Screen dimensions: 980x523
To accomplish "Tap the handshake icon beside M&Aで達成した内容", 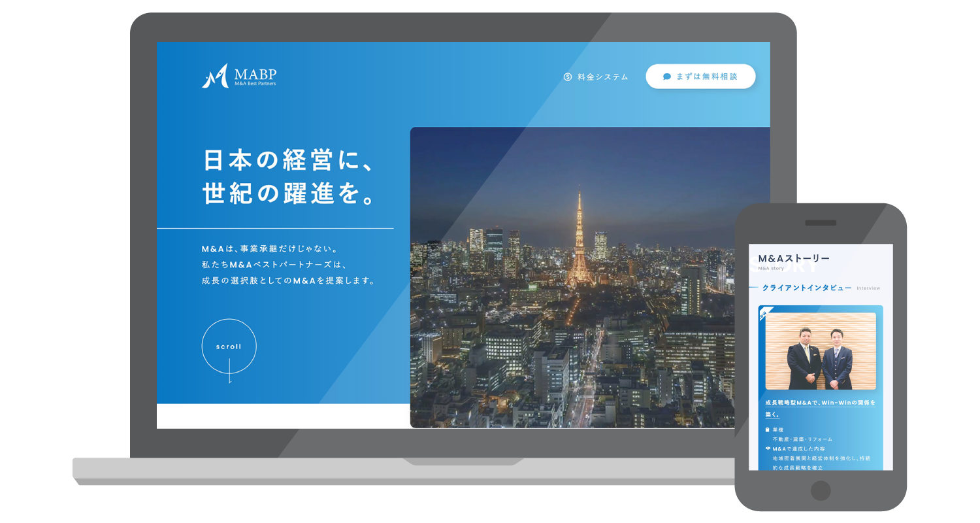I will coord(768,449).
